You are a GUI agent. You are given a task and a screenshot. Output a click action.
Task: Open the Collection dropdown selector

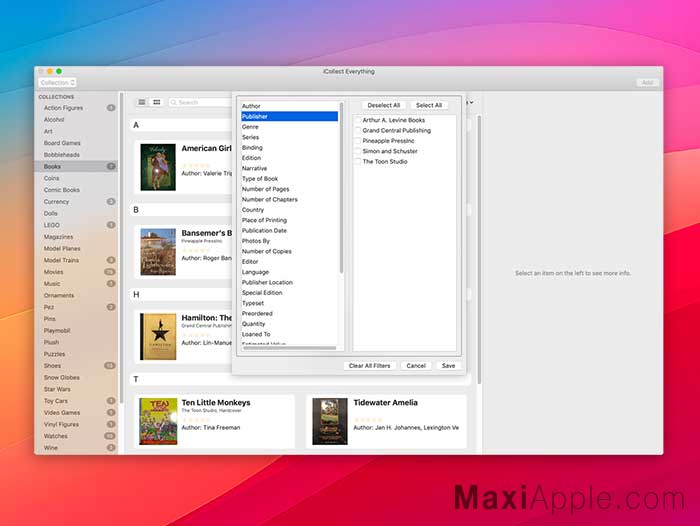[57, 83]
